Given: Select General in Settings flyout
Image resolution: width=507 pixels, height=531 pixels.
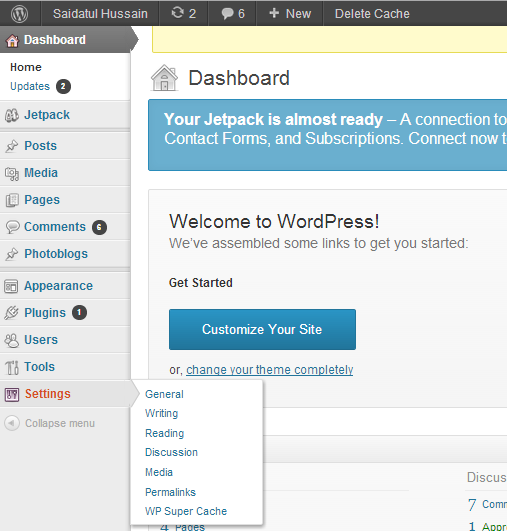Looking at the screenshot, I should coord(164,394).
